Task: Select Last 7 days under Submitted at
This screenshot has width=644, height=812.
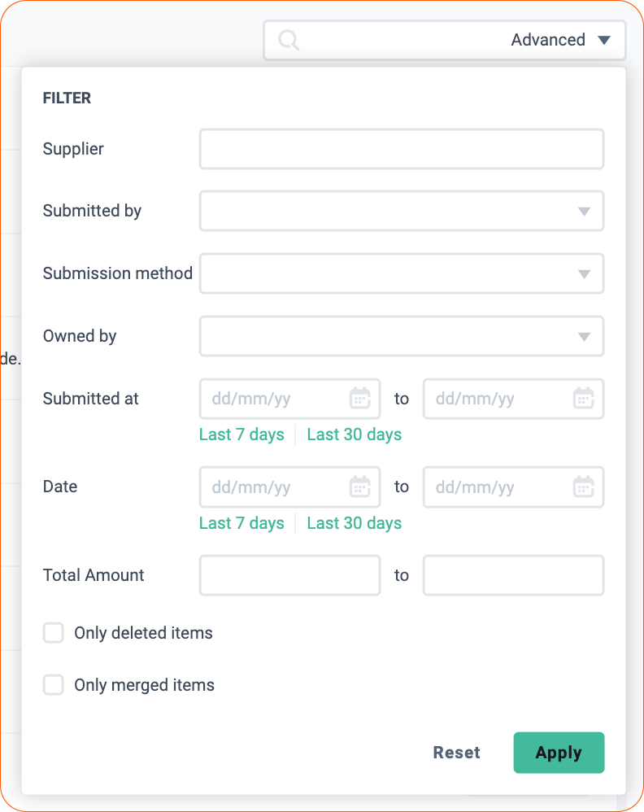Action: 241,434
